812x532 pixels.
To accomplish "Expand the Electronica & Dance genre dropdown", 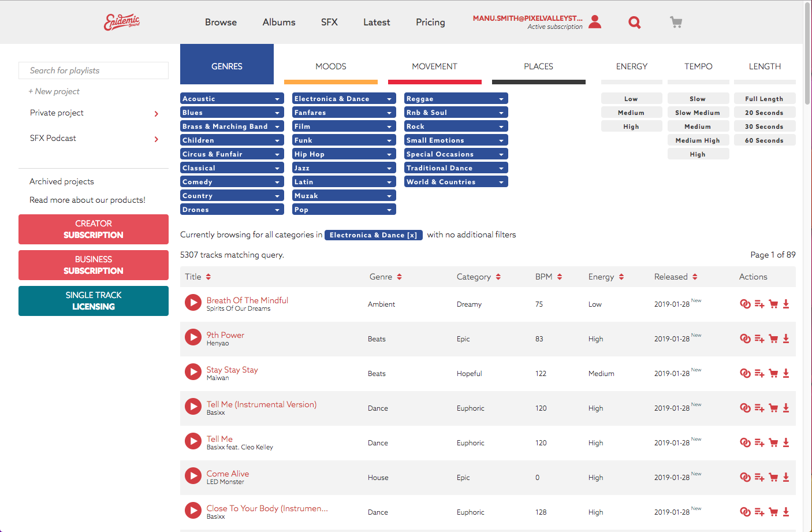I will click(344, 99).
